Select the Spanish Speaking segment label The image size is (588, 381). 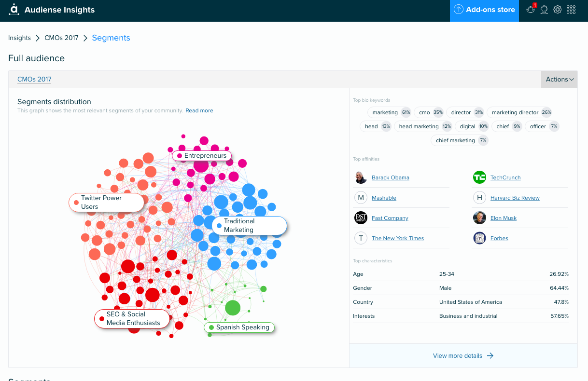239,327
